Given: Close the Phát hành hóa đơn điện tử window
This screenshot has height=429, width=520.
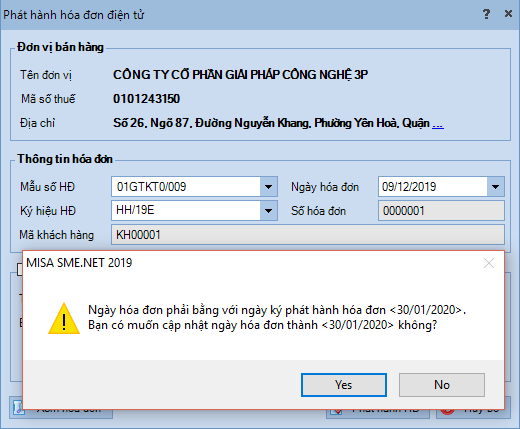Looking at the screenshot, I should point(508,14).
